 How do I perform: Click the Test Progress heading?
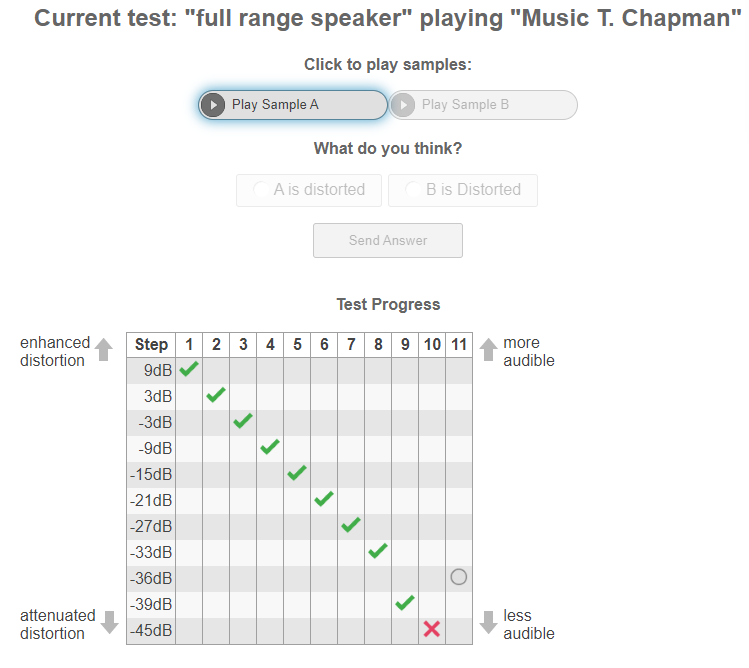(388, 305)
